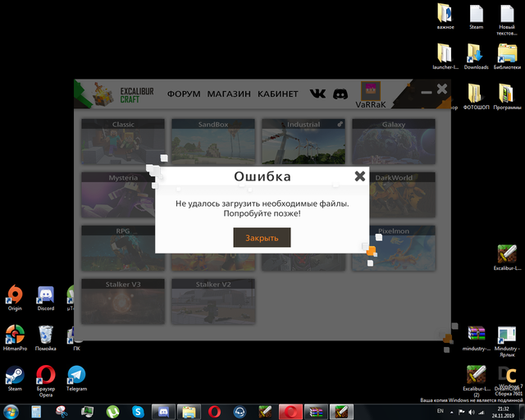The image size is (525, 420).
Task: Open the важное folder on desktop
Action: [x=445, y=16]
